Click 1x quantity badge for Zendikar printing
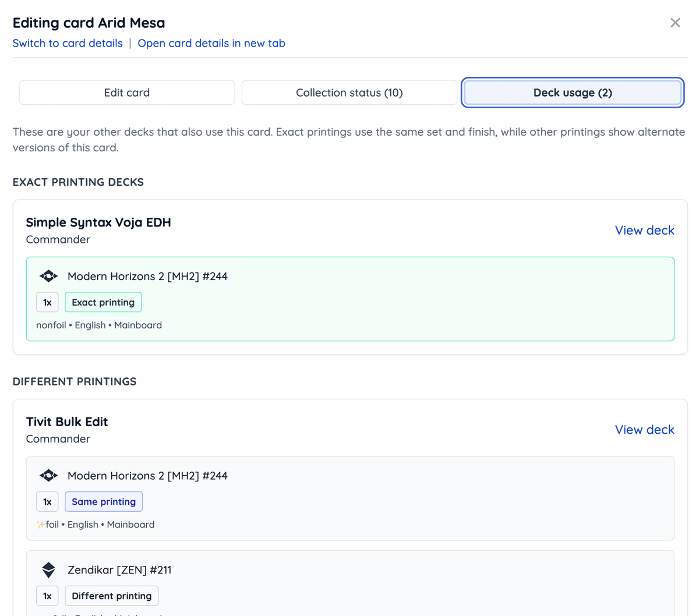Screen dimensions: 699x616 pos(47,596)
